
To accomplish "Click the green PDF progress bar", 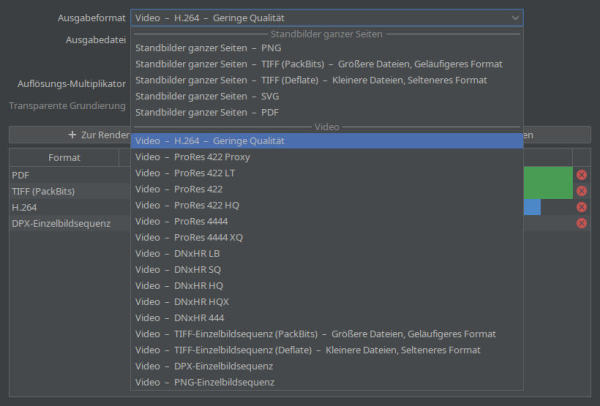I will (548, 175).
